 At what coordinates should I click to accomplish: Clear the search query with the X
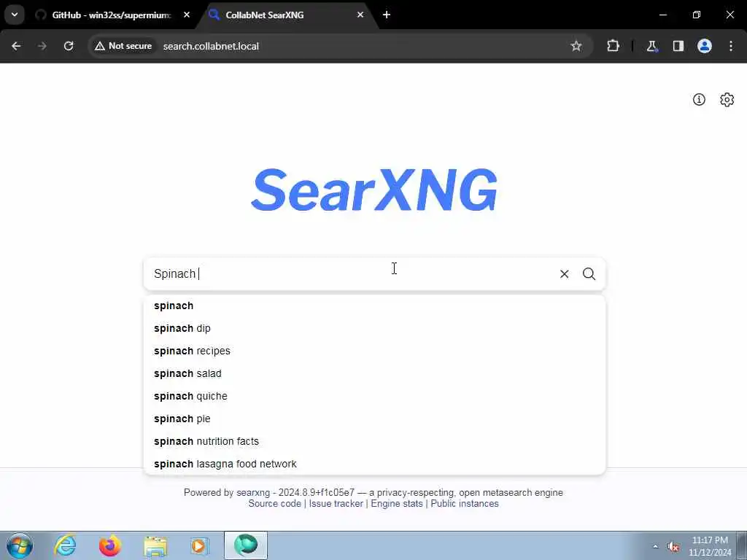pyautogui.click(x=564, y=274)
